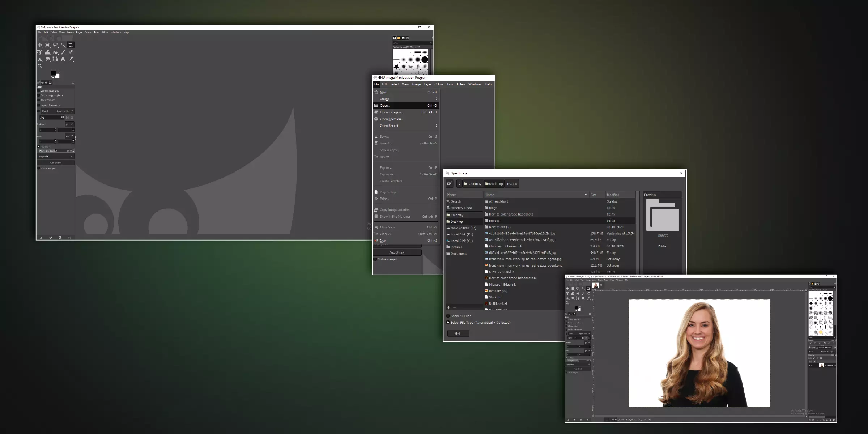
Task: Enable Current layer only in large GIMP window
Action: point(38,91)
